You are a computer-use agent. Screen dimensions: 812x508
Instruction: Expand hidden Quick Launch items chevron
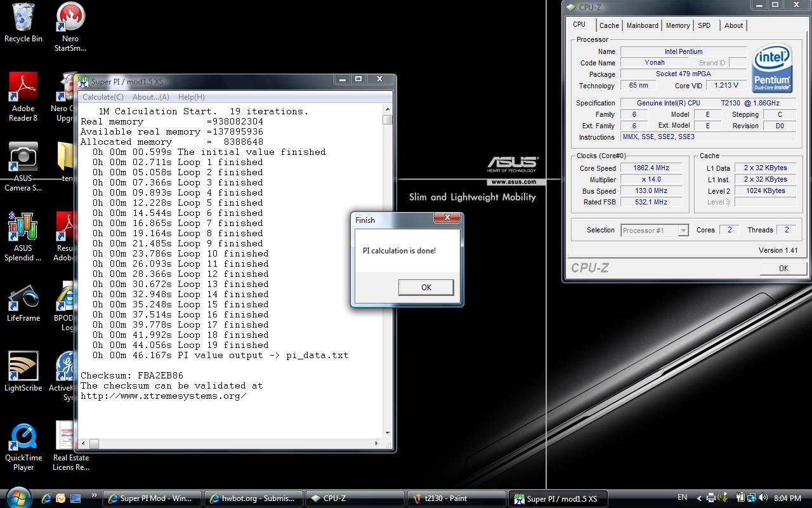pyautogui.click(x=95, y=495)
